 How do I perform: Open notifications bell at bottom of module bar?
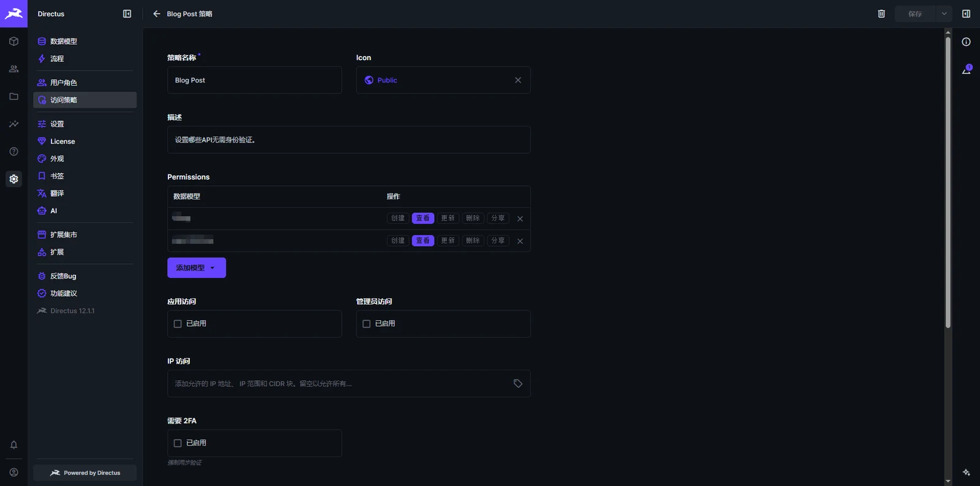click(13, 445)
